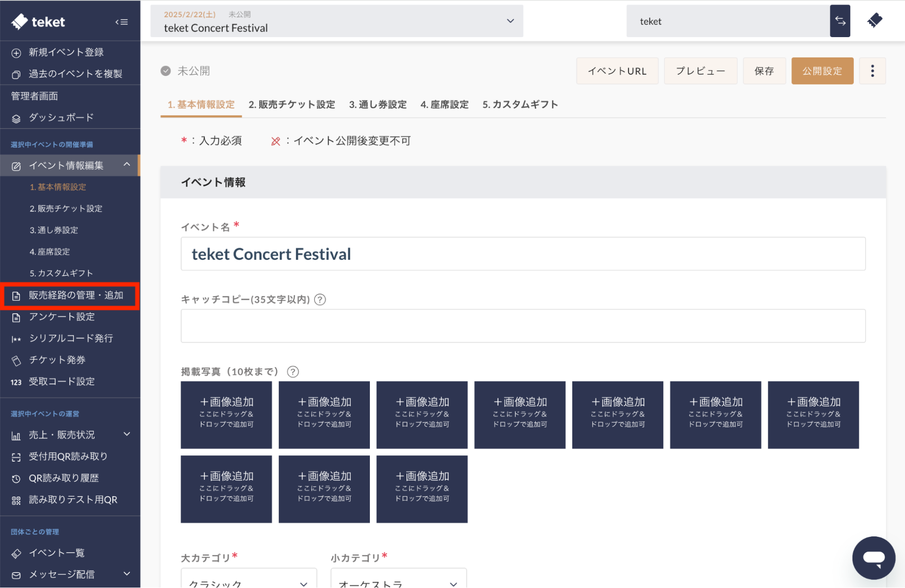This screenshot has height=588, width=905.
Task: Click the QR code icon beside 読み取りテスト用QR
Action: [16, 501]
